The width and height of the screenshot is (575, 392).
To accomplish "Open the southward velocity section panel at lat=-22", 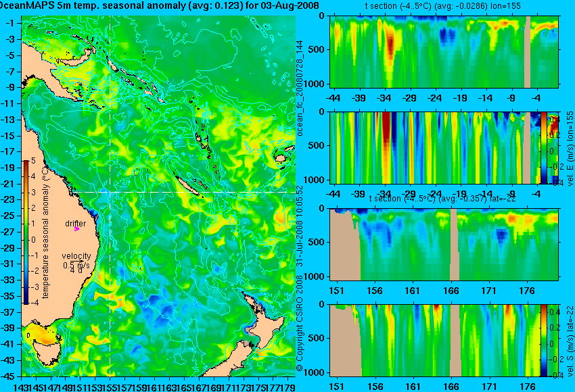I will click(x=444, y=341).
